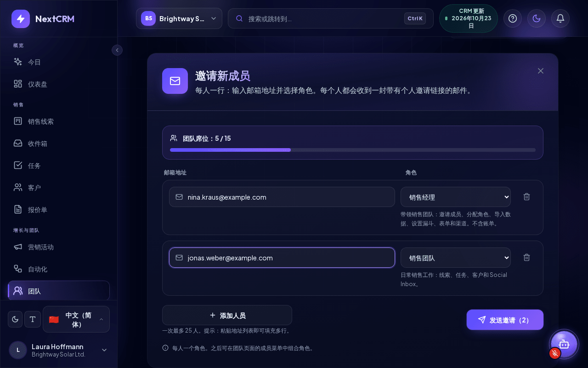
Task: Open the Brightway Solar workspace switcher
Action: click(179, 18)
